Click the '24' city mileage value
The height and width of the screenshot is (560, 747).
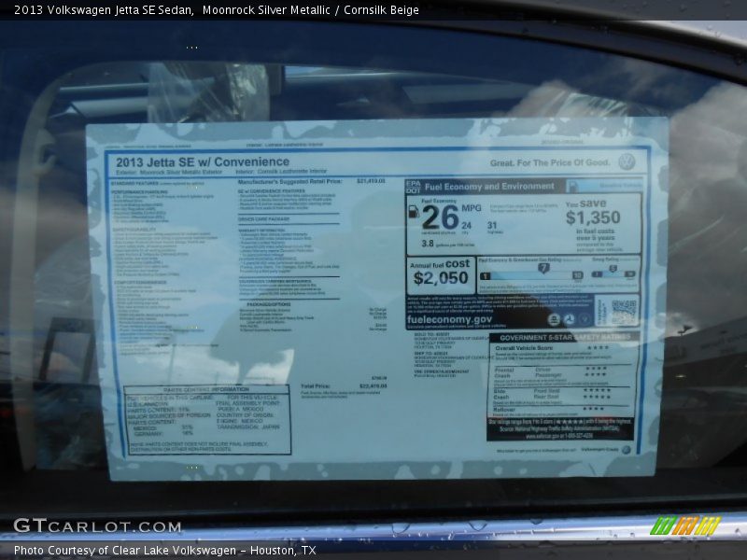[466, 225]
